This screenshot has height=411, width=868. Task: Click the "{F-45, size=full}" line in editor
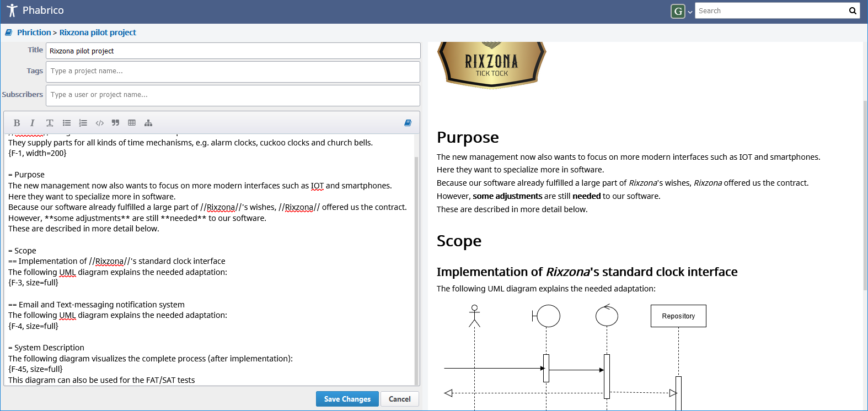coord(35,369)
